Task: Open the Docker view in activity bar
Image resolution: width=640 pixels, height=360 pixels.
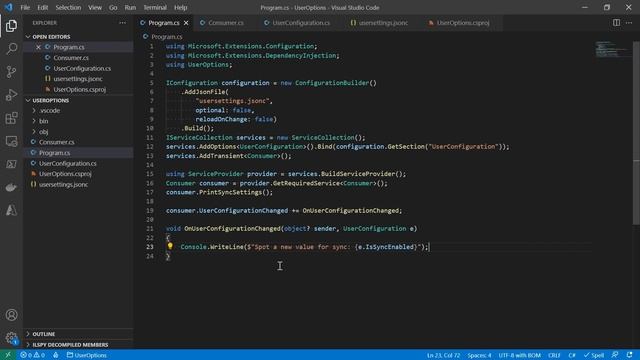Action: click(x=11, y=187)
